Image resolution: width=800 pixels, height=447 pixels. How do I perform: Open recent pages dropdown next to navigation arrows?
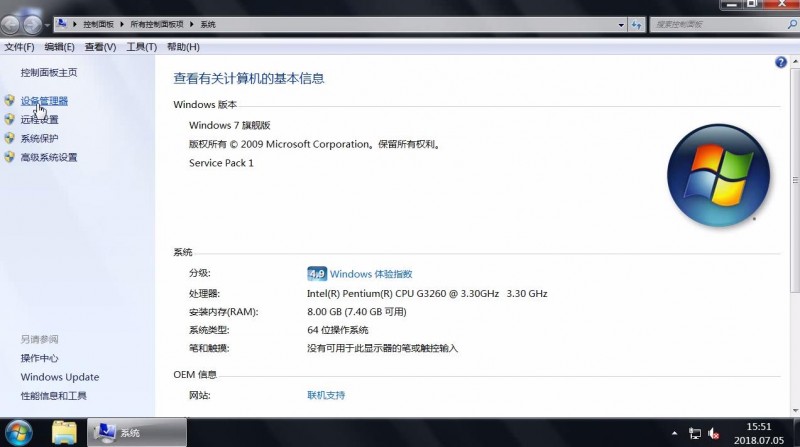(x=47, y=24)
